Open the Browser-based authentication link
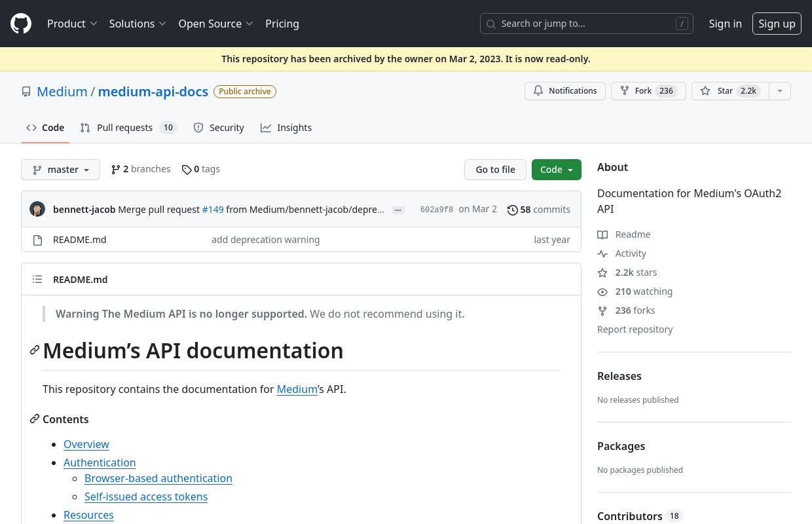This screenshot has height=524, width=812. point(158,478)
